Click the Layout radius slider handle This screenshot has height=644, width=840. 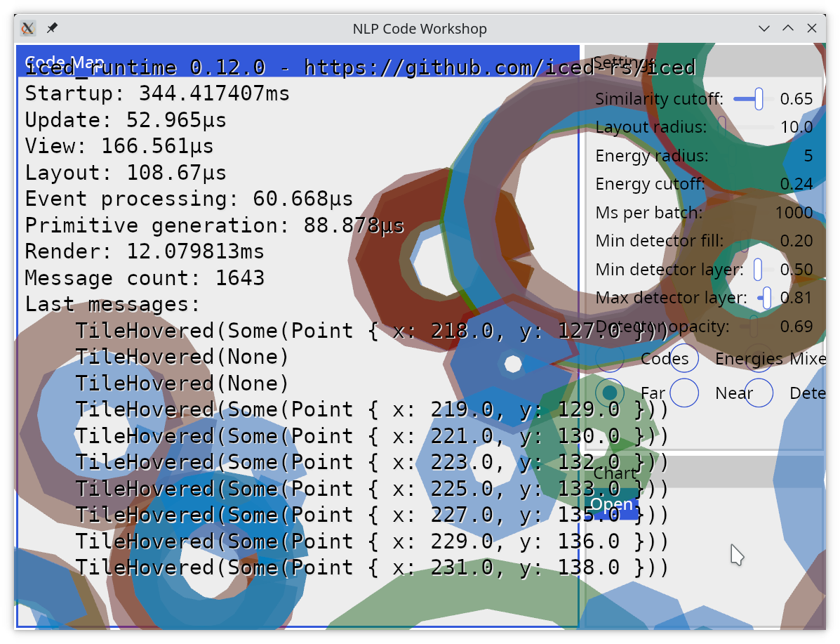722,128
